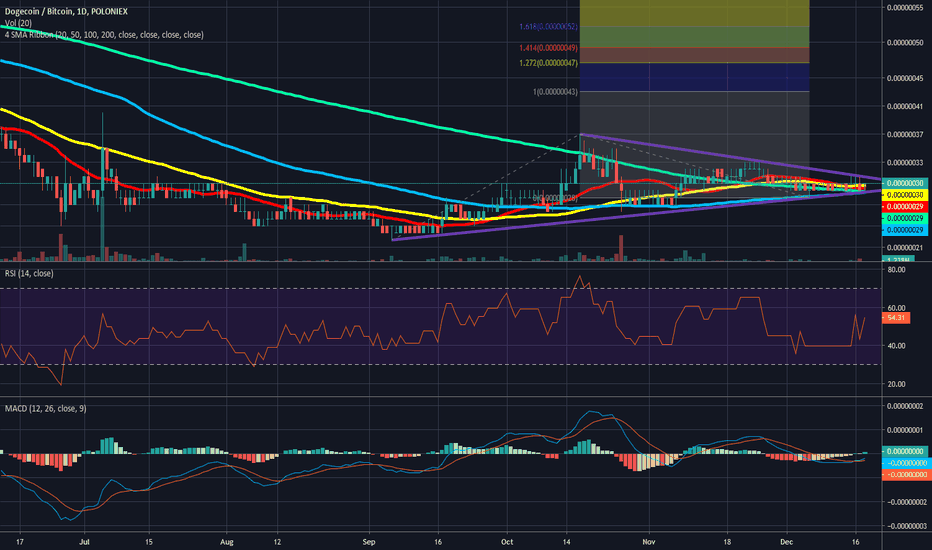Open the 4 SMA Ribbon indicator label
This screenshot has height=550, width=932.
coord(104,35)
